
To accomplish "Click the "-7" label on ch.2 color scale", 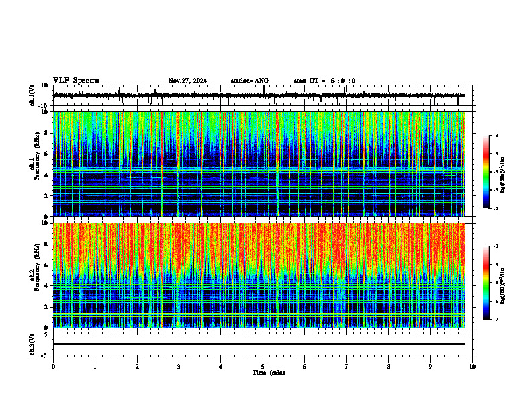I will [x=495, y=319].
